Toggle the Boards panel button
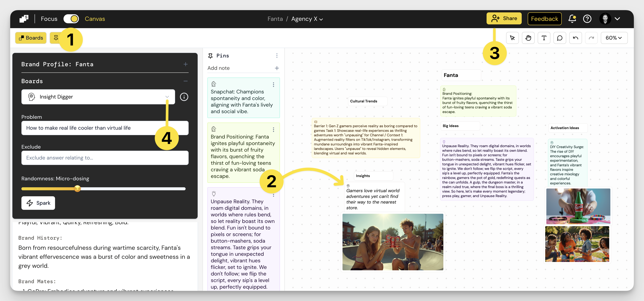 click(x=31, y=38)
